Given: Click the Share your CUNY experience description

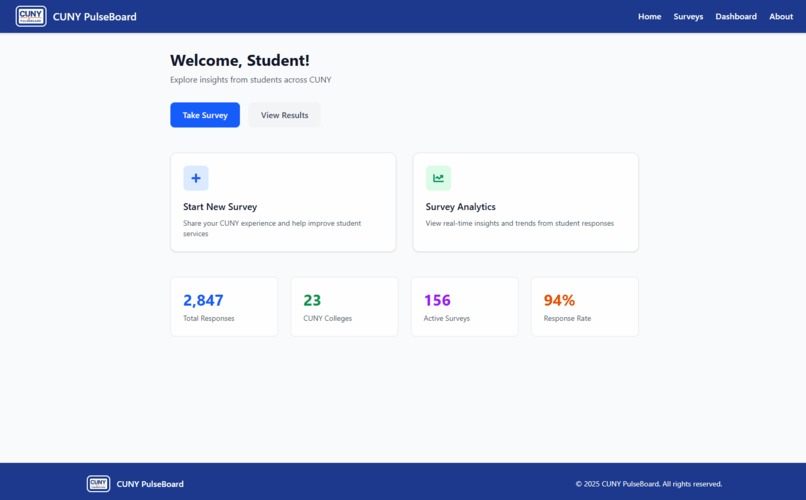Looking at the screenshot, I should pos(272,228).
